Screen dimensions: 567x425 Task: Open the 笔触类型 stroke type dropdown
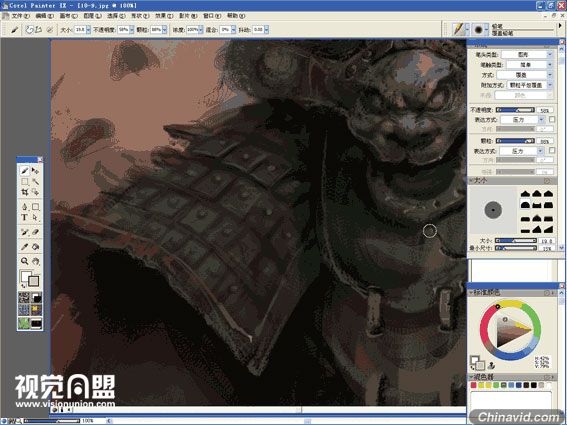pos(529,65)
